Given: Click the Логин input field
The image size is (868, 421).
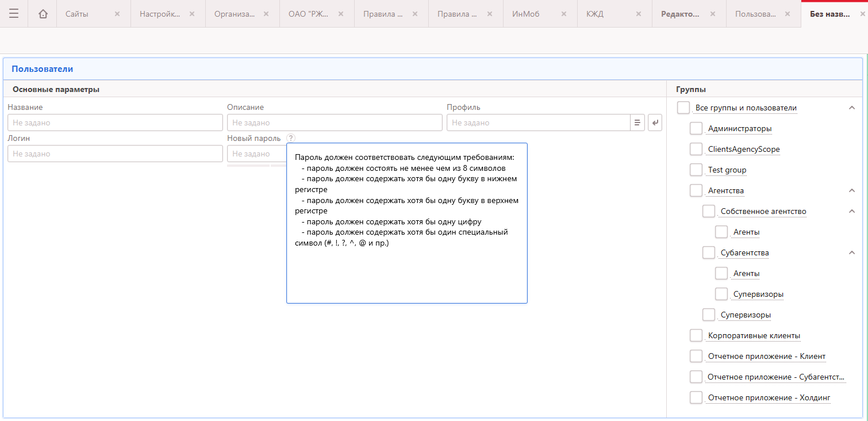Looking at the screenshot, I should click(x=115, y=154).
